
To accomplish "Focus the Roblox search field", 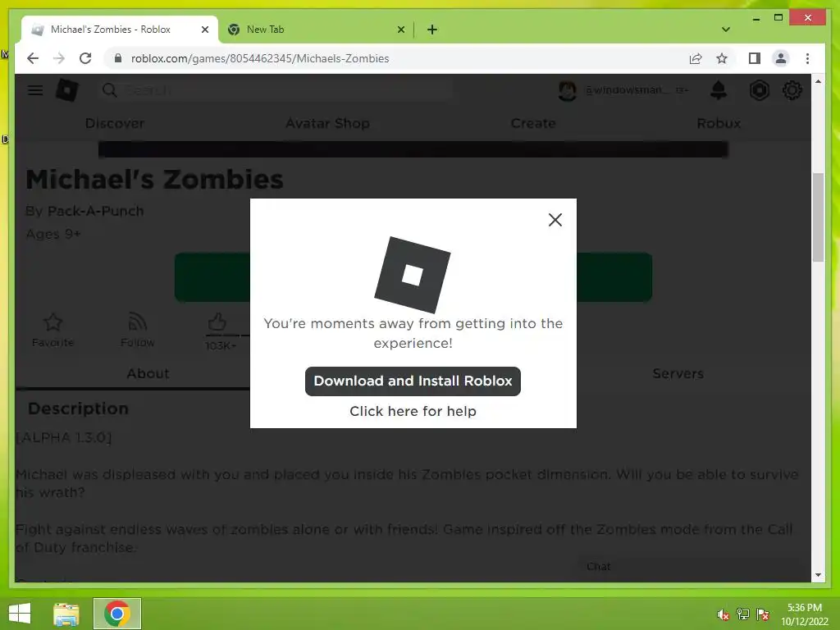I will [276, 90].
